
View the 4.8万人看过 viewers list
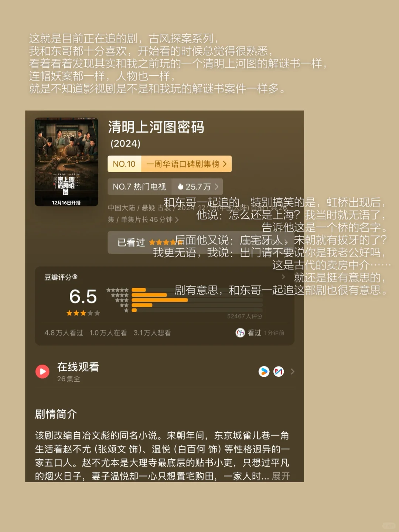pyautogui.click(x=64, y=333)
